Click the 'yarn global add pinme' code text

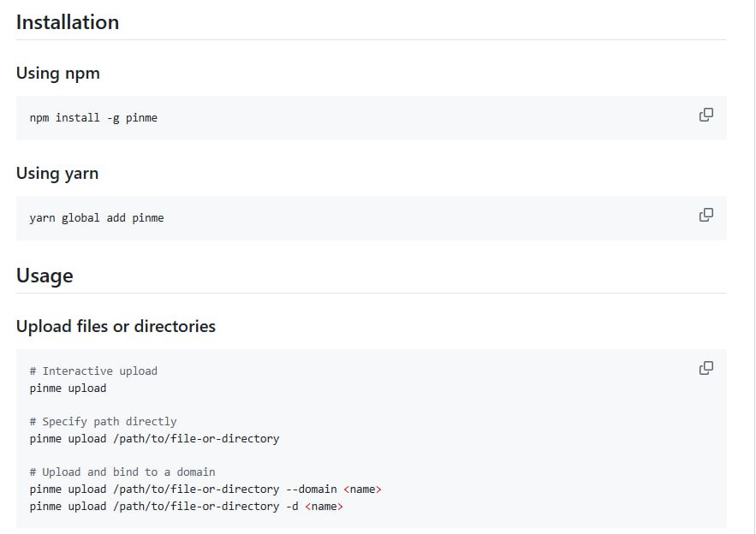click(x=97, y=218)
